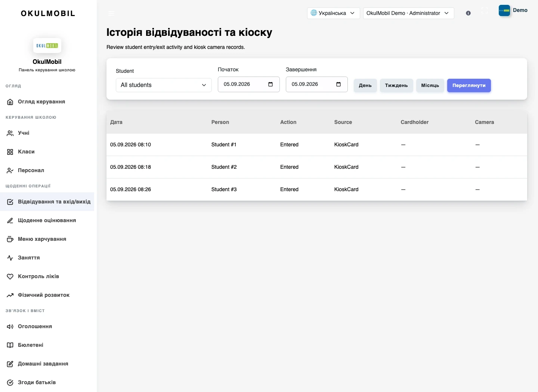Select the Student #1 cell
Viewport: 538px width, 392px height.
pyautogui.click(x=224, y=144)
